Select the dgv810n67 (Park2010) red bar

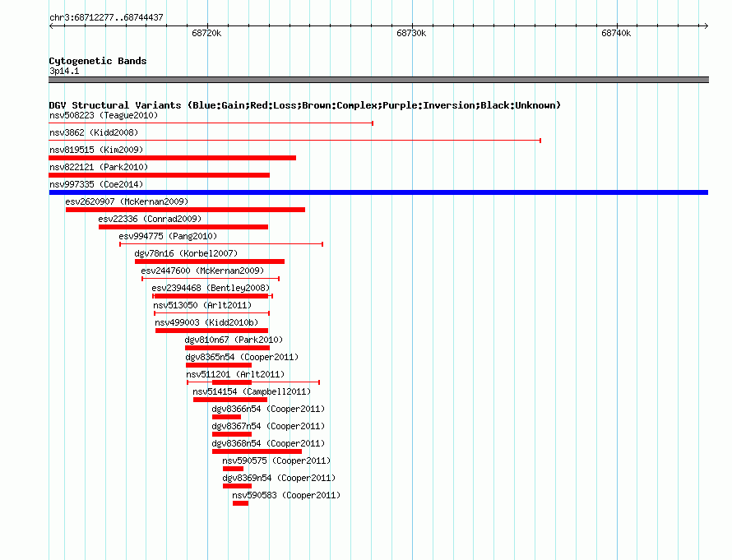[x=227, y=348]
